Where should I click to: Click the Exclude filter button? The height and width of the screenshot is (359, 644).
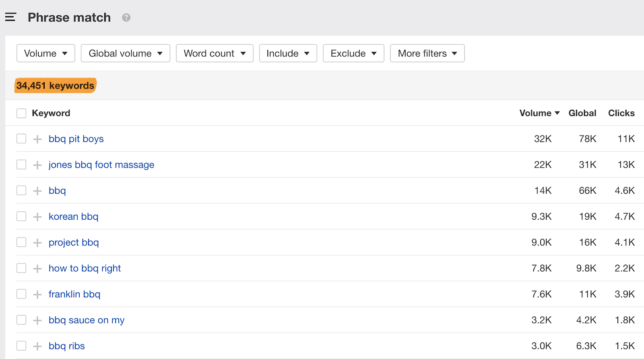pos(353,54)
